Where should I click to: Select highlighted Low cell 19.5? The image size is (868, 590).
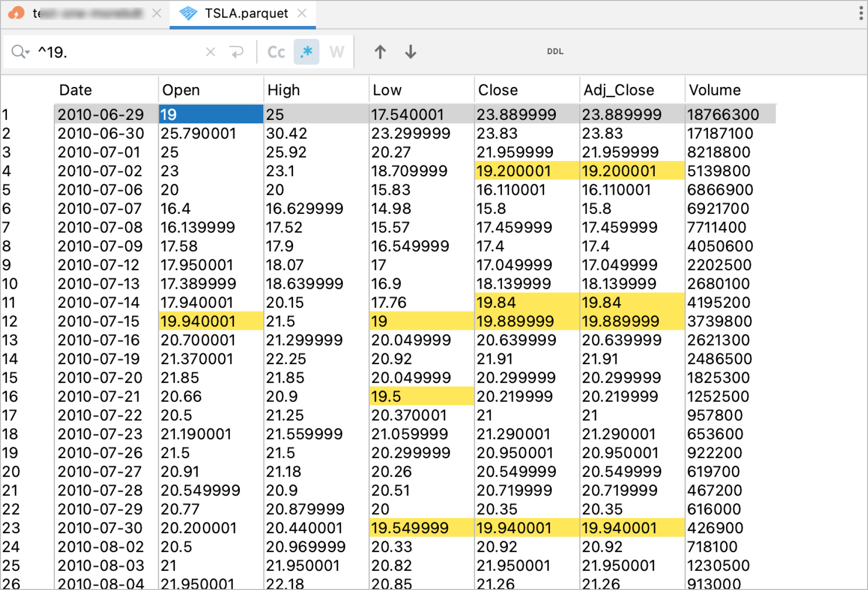[422, 396]
